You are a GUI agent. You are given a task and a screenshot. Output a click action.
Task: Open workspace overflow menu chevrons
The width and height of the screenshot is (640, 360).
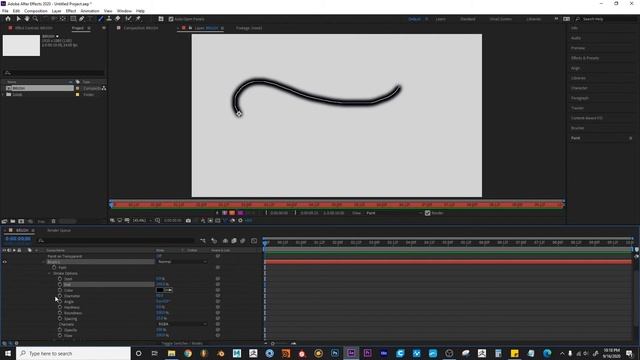click(x=556, y=19)
